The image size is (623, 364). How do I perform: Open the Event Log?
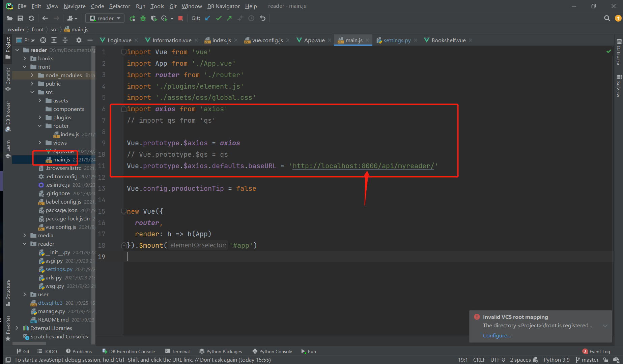click(596, 352)
